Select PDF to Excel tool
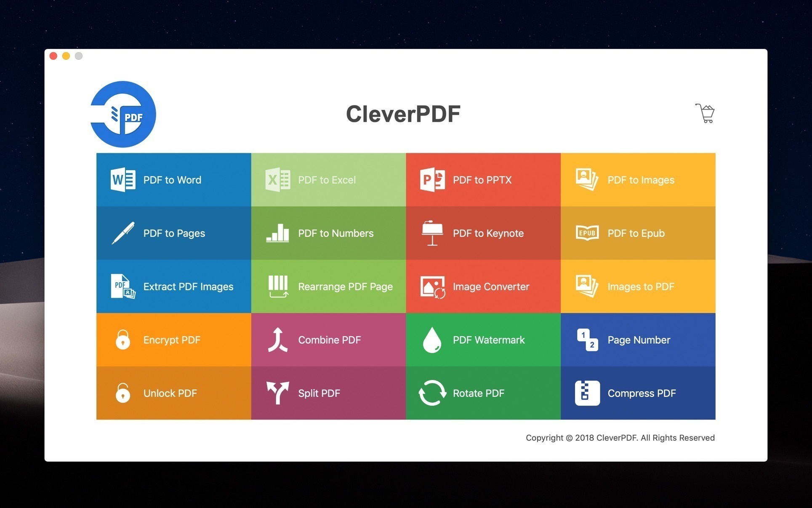Screen dimensions: 812x508 coord(328,179)
